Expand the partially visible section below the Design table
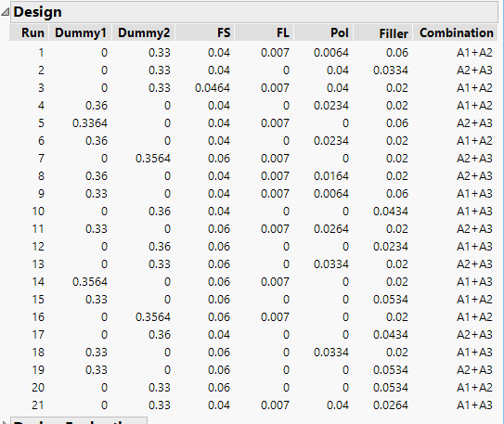This screenshot has height=424, width=504. pyautogui.click(x=4, y=421)
